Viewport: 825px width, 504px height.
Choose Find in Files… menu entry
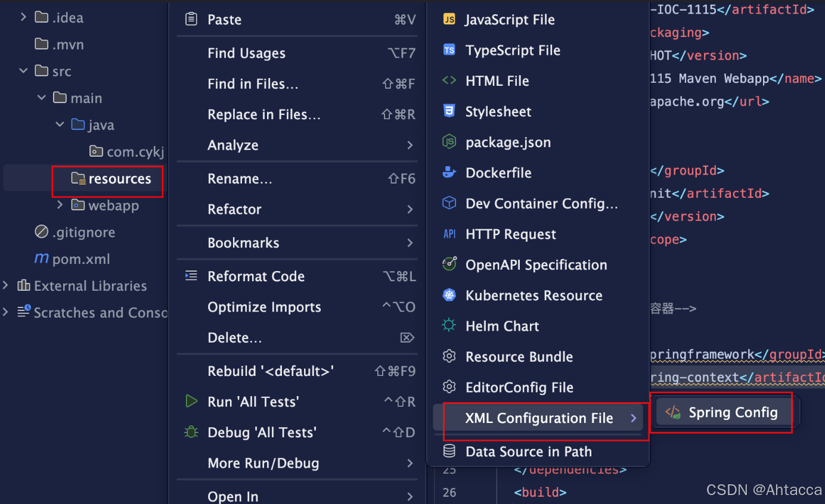(x=297, y=83)
